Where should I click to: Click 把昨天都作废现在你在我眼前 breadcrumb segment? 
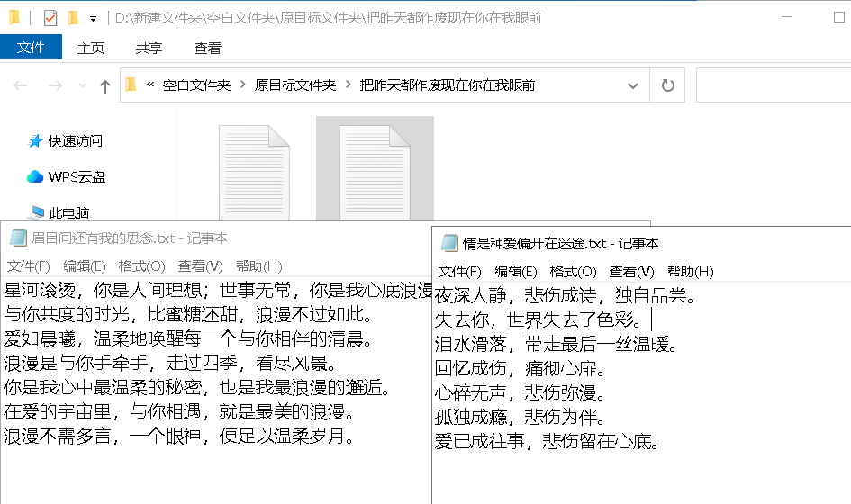(448, 85)
